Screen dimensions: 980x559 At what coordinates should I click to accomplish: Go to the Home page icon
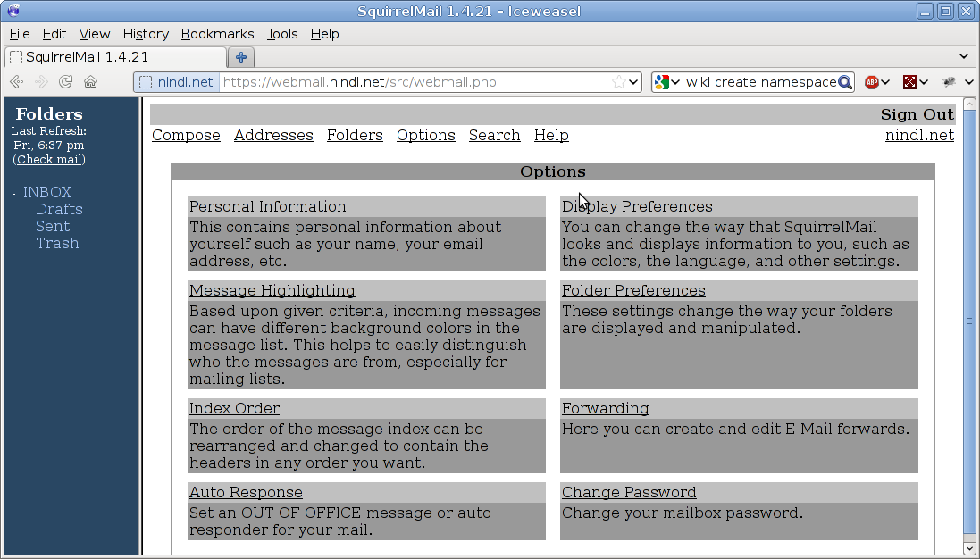coord(90,82)
